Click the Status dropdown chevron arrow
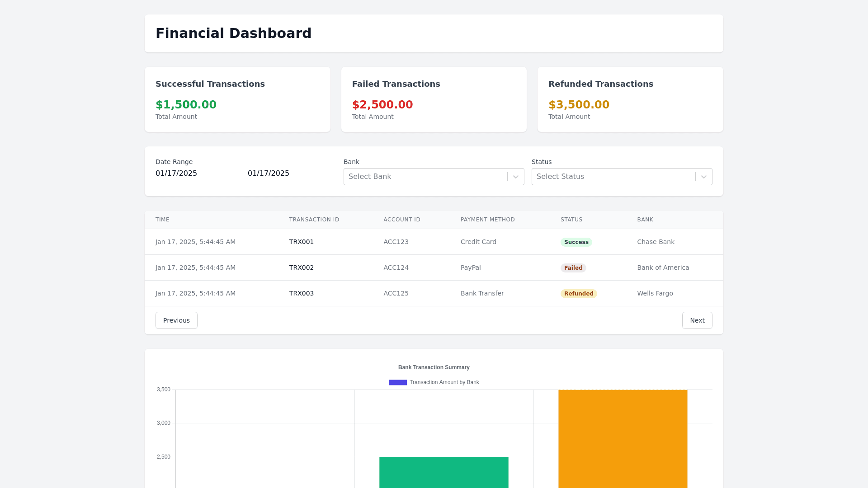The height and width of the screenshot is (488, 868). coord(704,177)
